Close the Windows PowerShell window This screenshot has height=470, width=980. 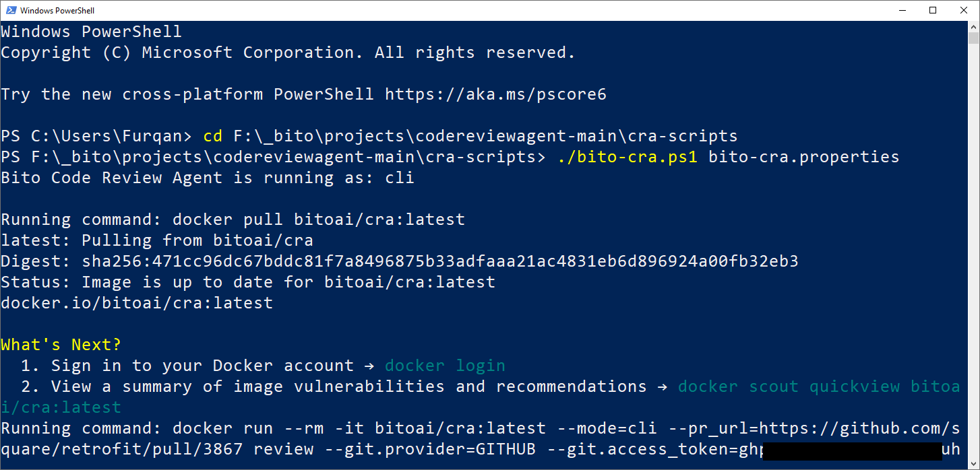tap(964, 10)
